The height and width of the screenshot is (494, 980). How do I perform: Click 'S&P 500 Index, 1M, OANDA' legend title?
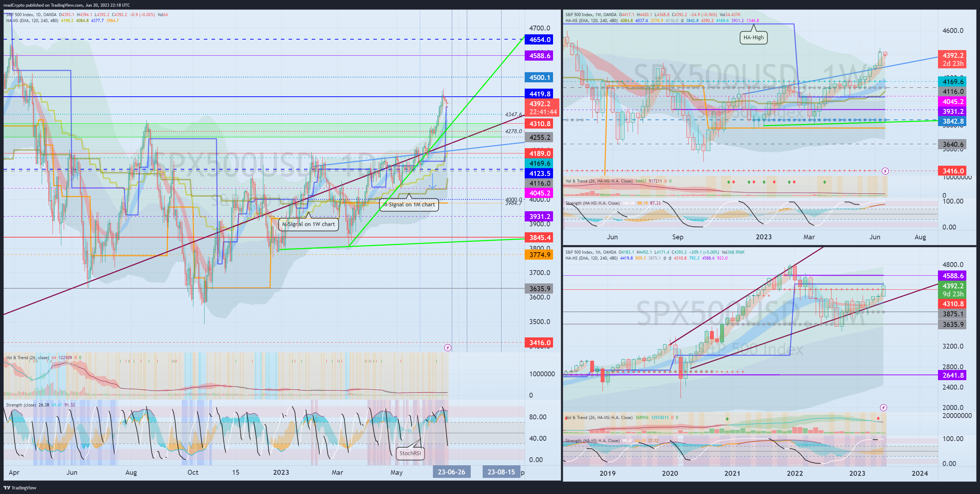591,252
